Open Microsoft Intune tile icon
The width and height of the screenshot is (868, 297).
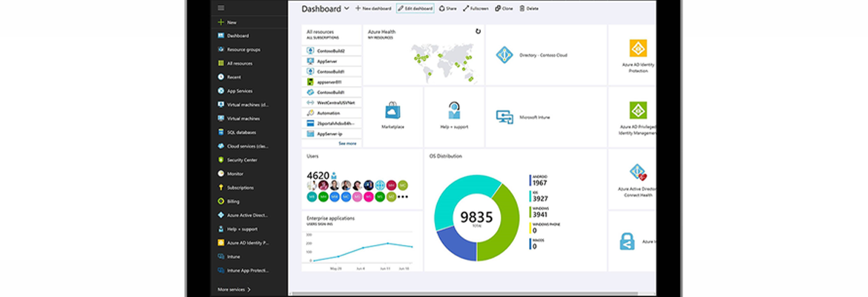click(504, 117)
